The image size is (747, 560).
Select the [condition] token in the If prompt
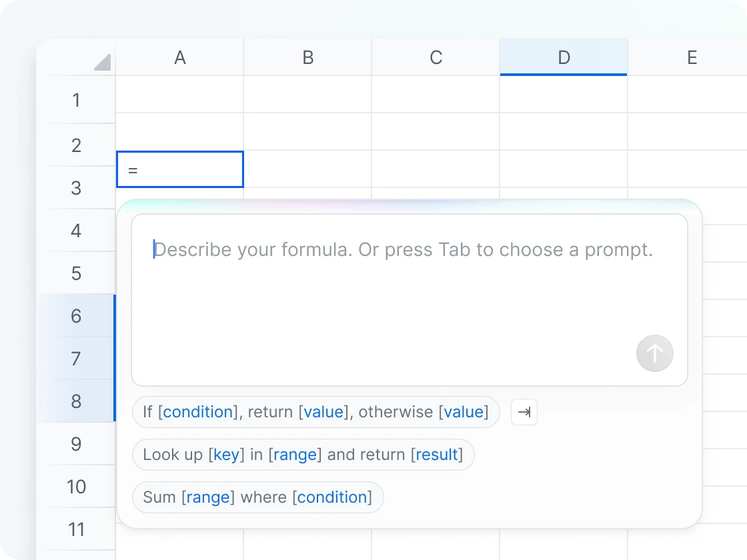[197, 412]
